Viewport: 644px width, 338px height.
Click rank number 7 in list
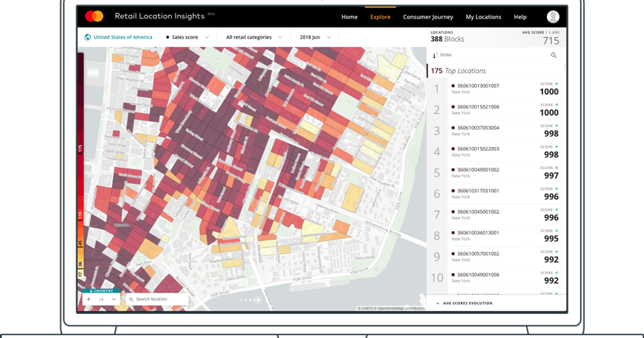tap(437, 215)
